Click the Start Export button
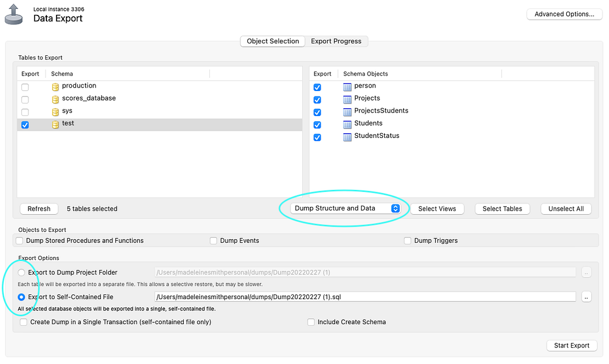 (572, 346)
